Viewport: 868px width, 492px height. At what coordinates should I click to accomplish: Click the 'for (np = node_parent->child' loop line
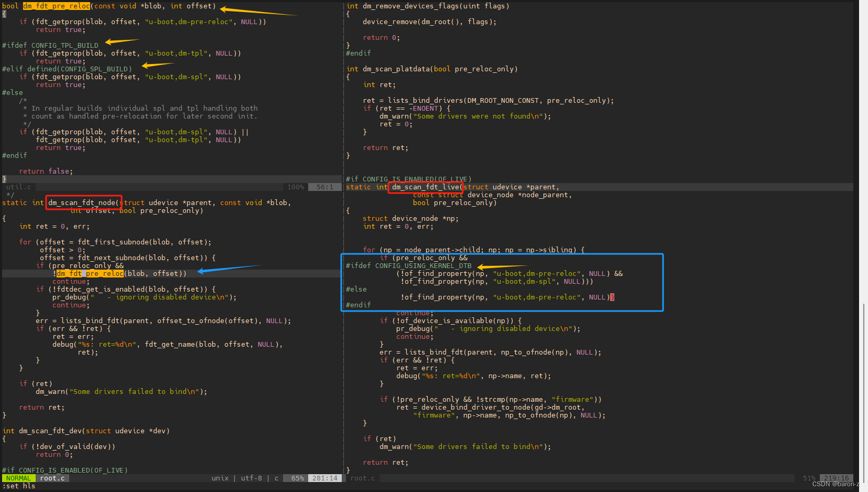tap(474, 250)
